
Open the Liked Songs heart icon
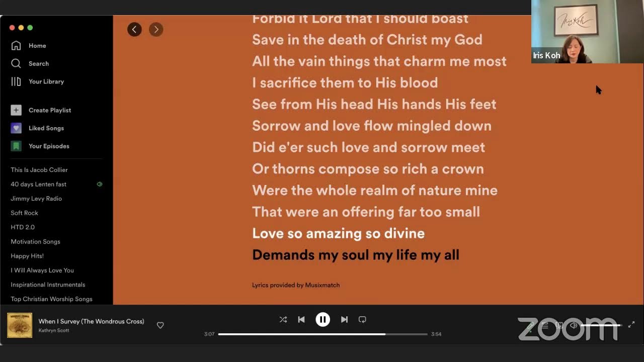[x=16, y=128]
